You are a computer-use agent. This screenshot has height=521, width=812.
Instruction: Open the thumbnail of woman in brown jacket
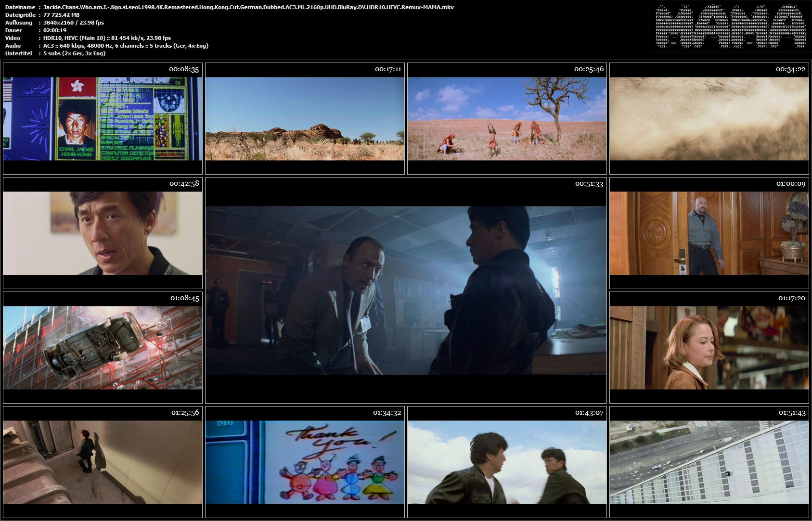pyautogui.click(x=709, y=347)
